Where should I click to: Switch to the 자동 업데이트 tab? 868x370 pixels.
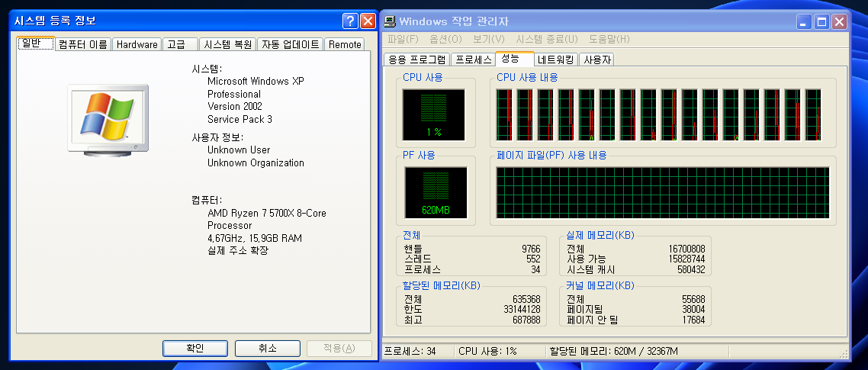(290, 45)
